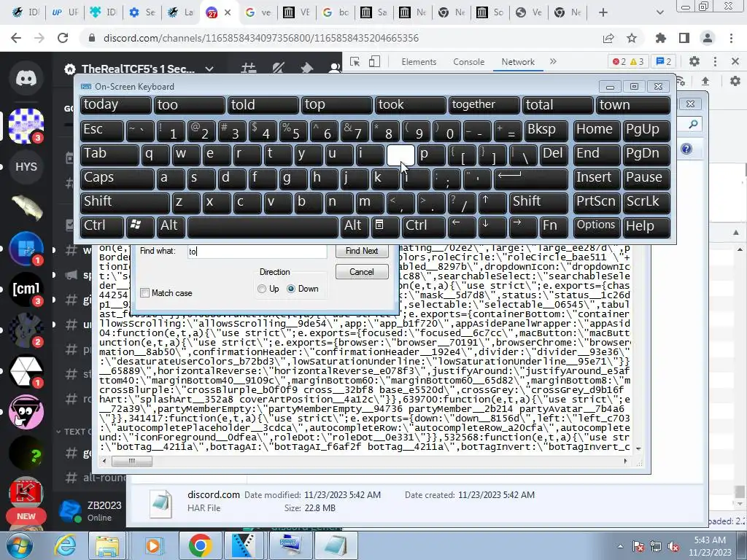Reload the Discord page

(63, 38)
